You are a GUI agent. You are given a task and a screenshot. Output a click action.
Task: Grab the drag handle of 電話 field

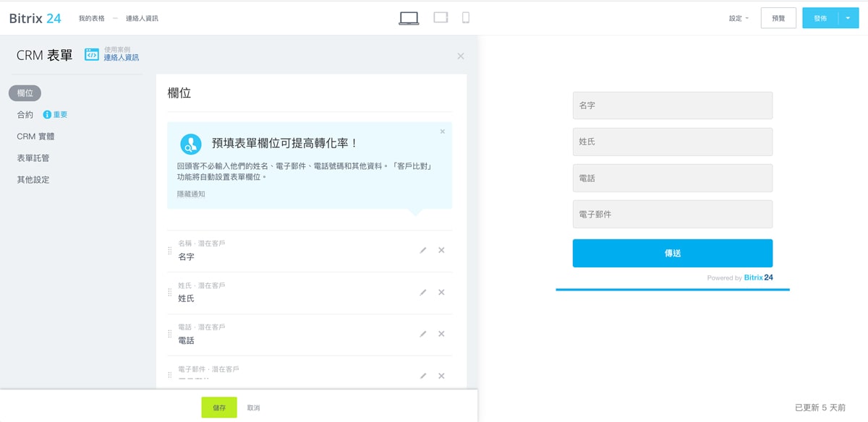coord(170,335)
